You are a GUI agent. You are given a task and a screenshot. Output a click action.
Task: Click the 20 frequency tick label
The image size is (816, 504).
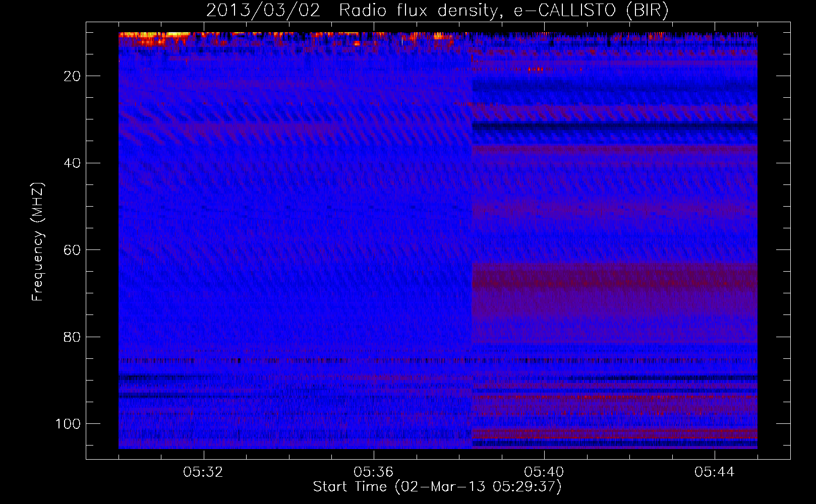(x=72, y=76)
